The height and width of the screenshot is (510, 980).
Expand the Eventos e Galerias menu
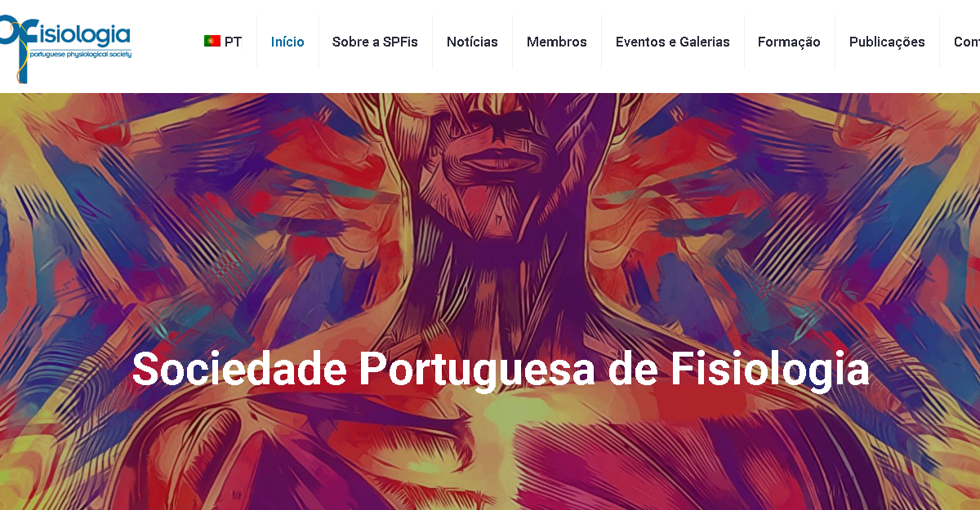673,42
